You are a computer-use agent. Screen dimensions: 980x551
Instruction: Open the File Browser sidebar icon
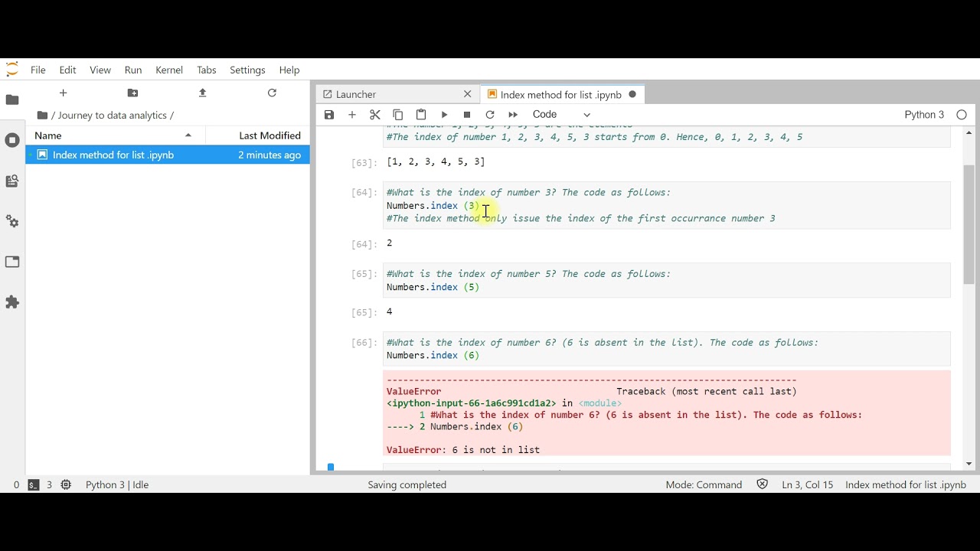click(12, 99)
